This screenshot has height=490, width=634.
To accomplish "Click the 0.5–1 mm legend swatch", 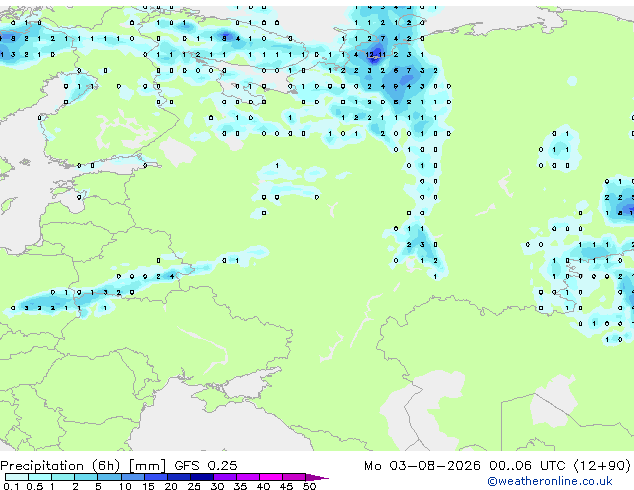I will point(40,477).
